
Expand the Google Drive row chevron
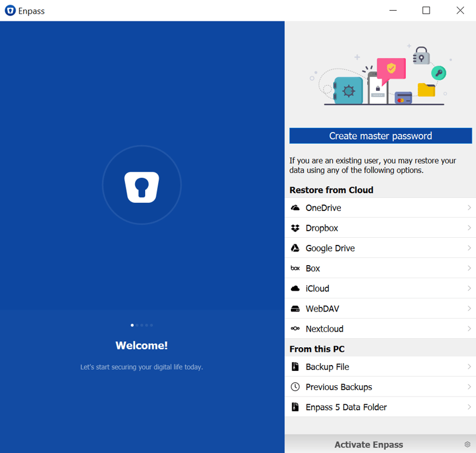click(x=469, y=248)
